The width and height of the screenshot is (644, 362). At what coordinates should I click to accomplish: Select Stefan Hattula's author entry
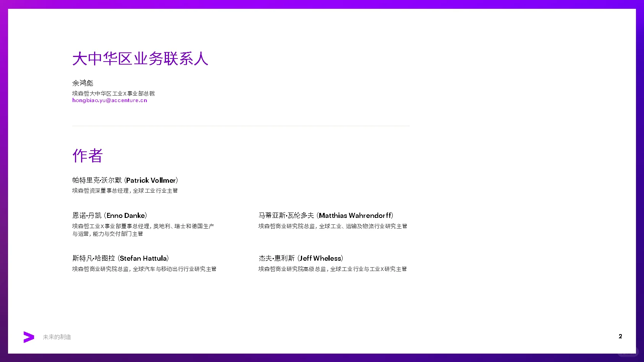point(120,258)
